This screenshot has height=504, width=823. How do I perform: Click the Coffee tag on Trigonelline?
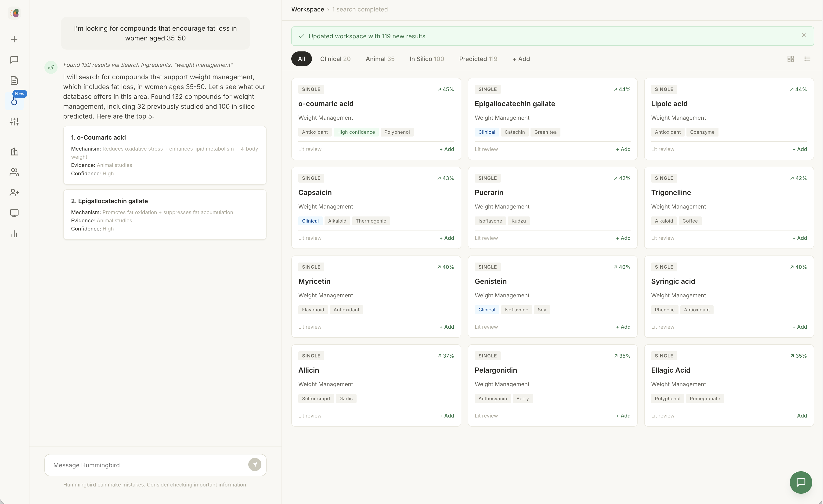[690, 221]
